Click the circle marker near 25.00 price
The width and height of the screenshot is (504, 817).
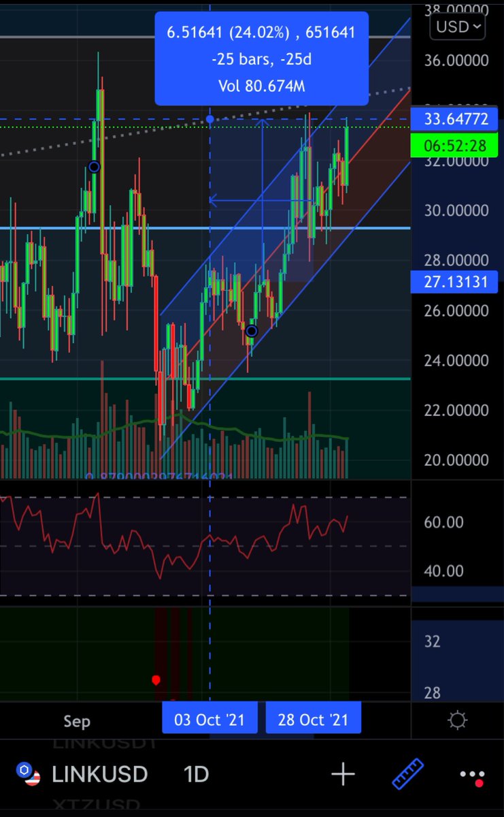pyautogui.click(x=252, y=331)
